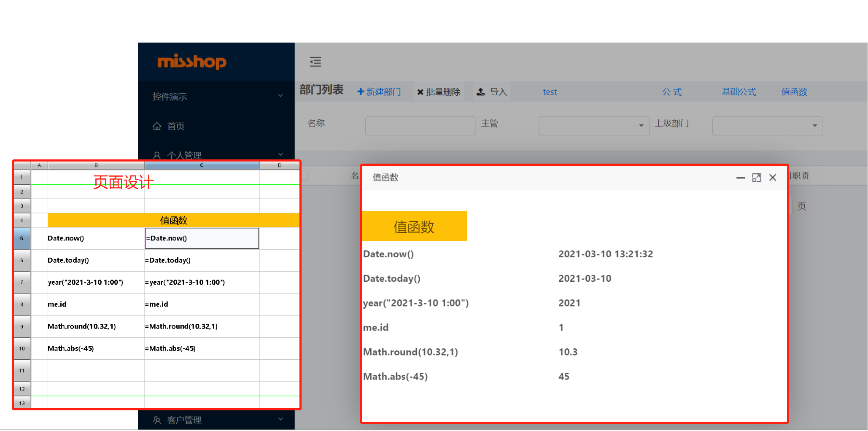Click the Math.abs(-45) label in dialog
Screen dimensions: 868x431
(x=396, y=376)
